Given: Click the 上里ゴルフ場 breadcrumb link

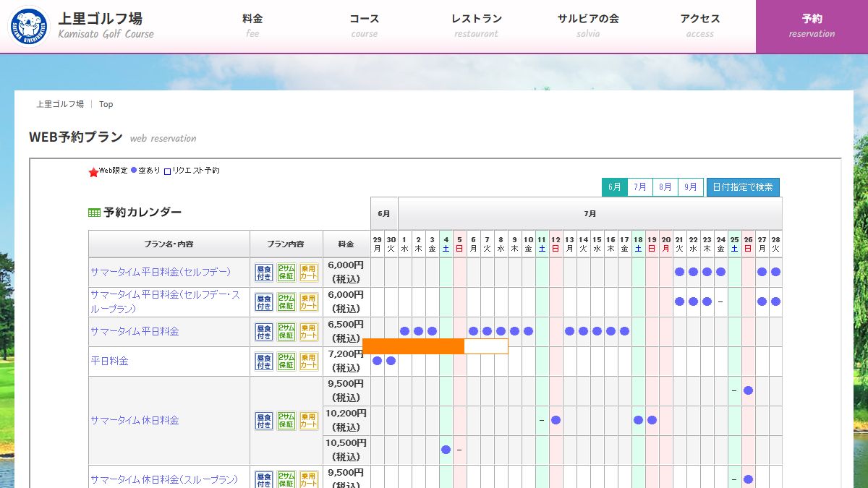Looking at the screenshot, I should pos(60,104).
